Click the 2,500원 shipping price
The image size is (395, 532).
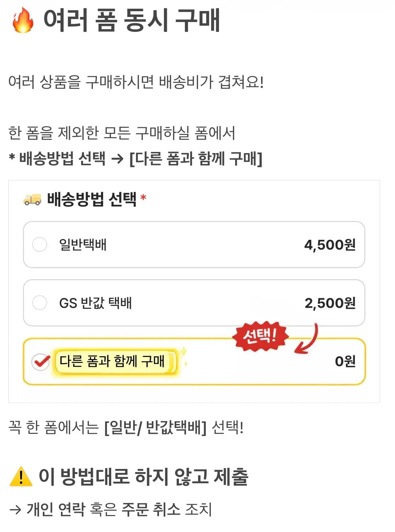(x=330, y=303)
